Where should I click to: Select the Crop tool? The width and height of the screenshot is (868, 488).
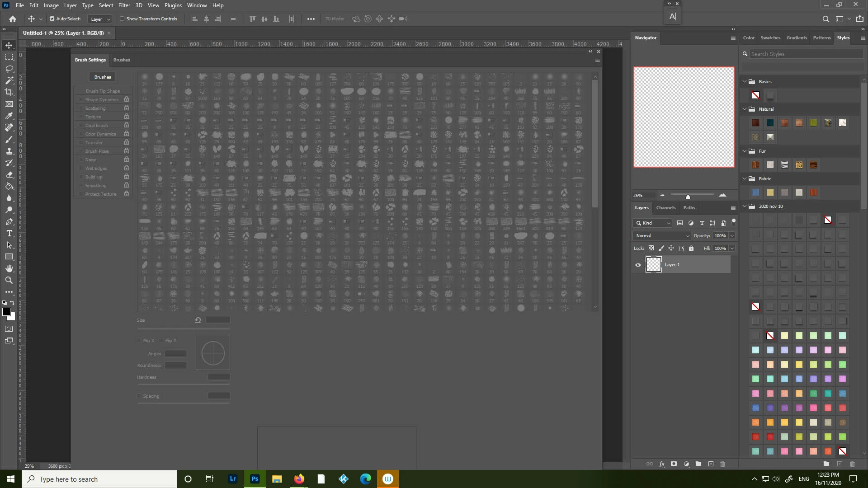click(x=9, y=92)
